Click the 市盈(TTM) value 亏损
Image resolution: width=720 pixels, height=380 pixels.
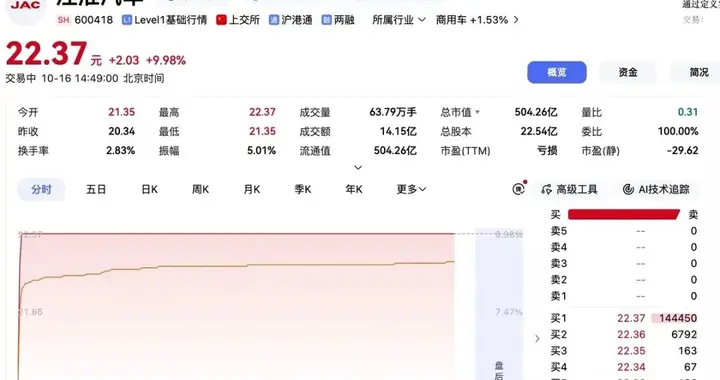[547, 151]
